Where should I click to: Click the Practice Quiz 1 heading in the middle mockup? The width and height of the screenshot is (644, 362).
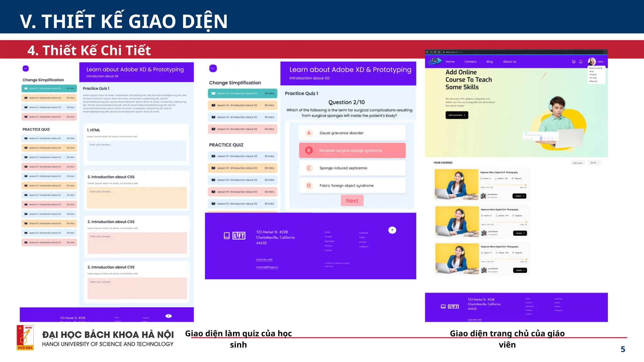pos(301,93)
